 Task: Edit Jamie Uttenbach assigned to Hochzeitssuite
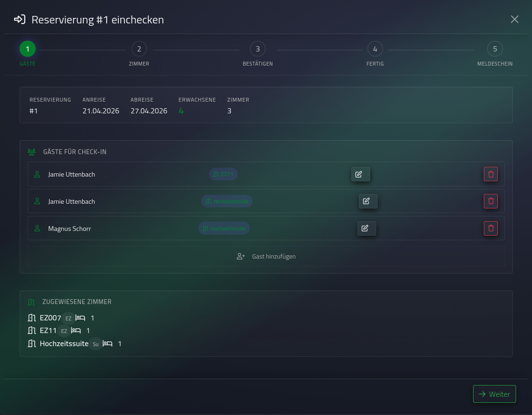tap(368, 201)
